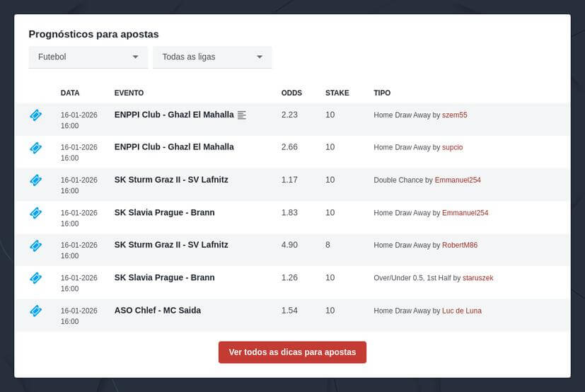Click the arrow on the Futebol selector
The width and height of the screenshot is (585, 392).
point(135,57)
